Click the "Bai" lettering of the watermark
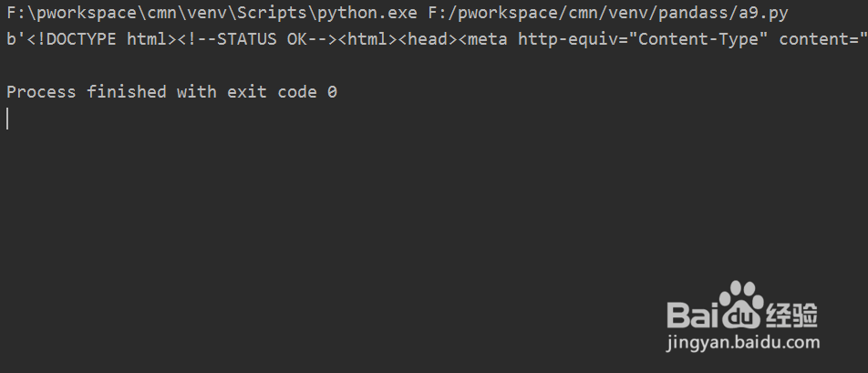Image resolution: width=868 pixels, height=373 pixels. (692, 315)
